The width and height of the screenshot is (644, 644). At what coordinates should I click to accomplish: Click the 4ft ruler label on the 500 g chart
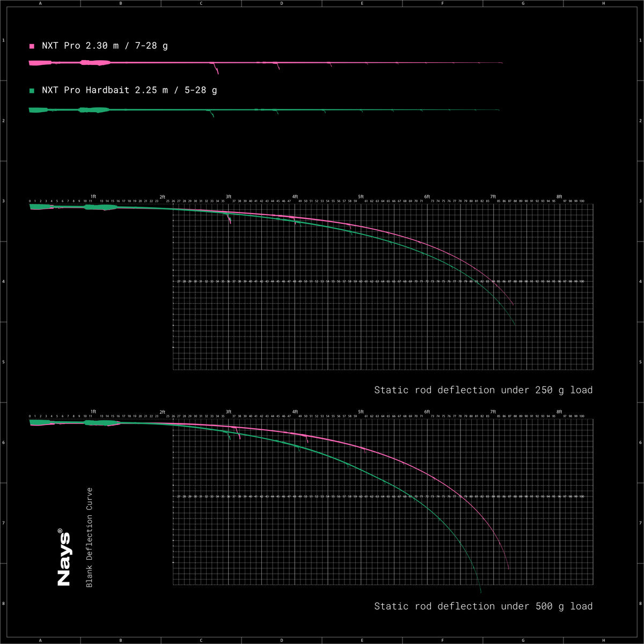[295, 412]
